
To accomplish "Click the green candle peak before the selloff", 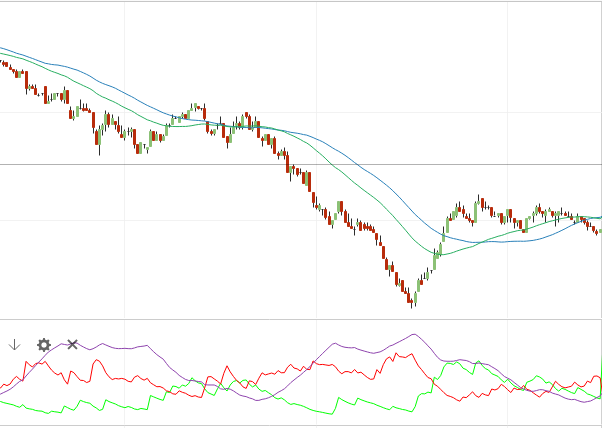I will (196, 107).
